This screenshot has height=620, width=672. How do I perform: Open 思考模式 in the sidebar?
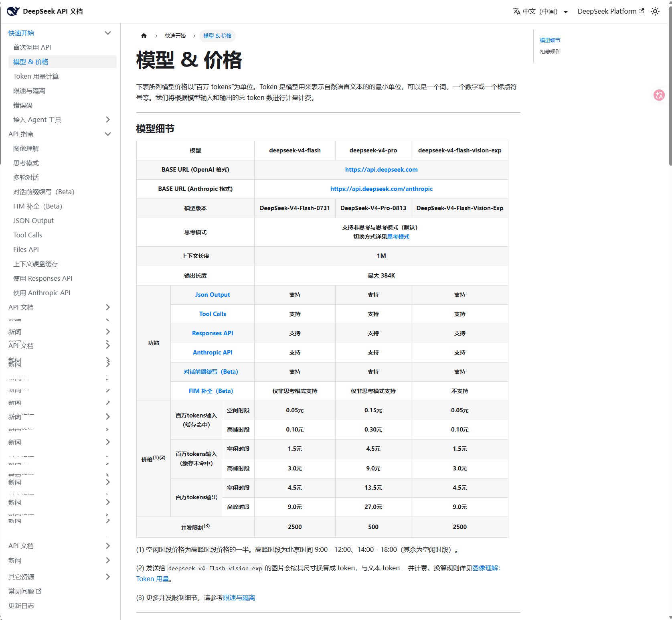(26, 163)
